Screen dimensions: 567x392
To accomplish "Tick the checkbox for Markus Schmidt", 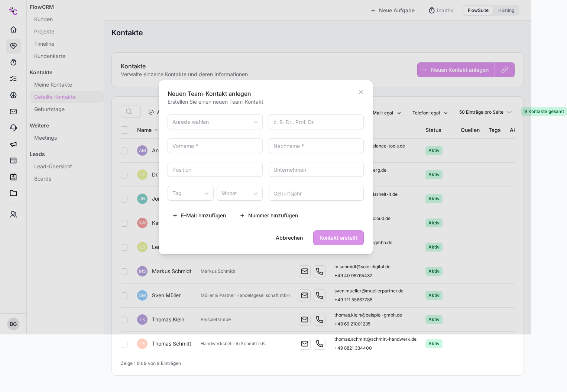I will [x=124, y=272].
